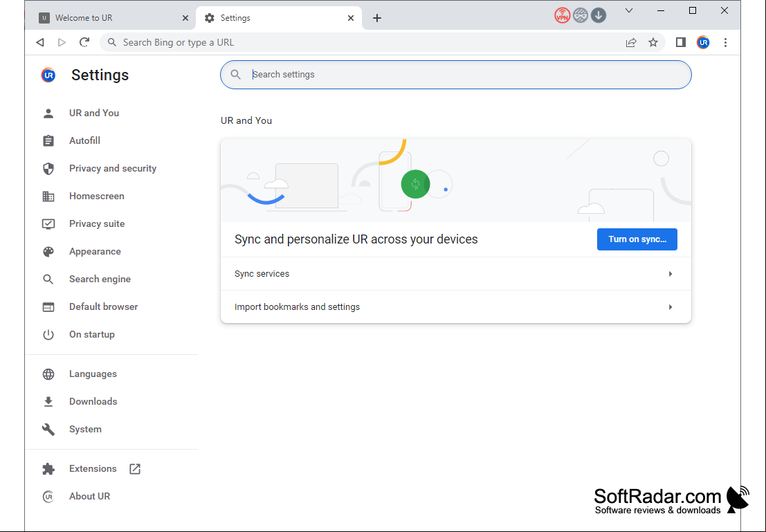
Task: Open the tab search chevron dropdown
Action: point(629,11)
